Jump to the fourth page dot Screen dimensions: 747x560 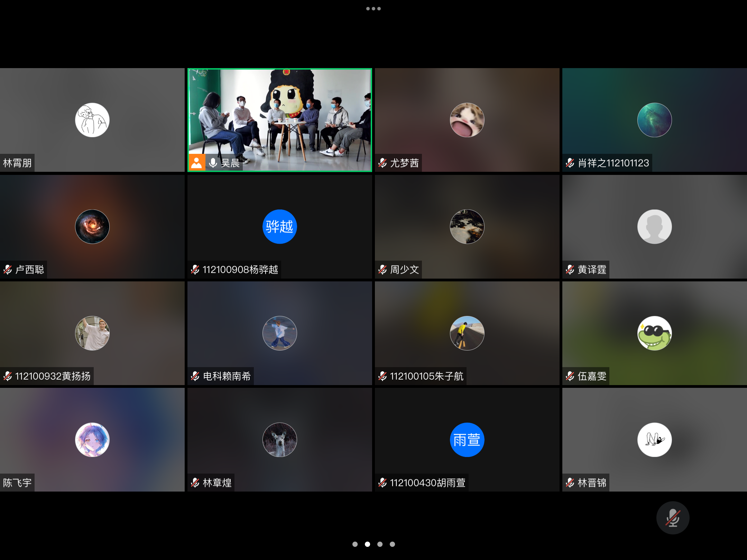[x=392, y=544]
